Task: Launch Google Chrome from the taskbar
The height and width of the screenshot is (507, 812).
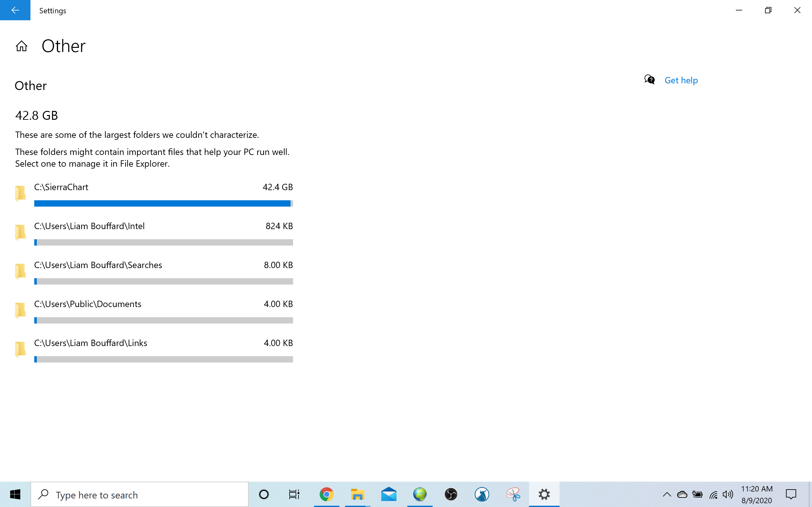Action: (x=326, y=494)
